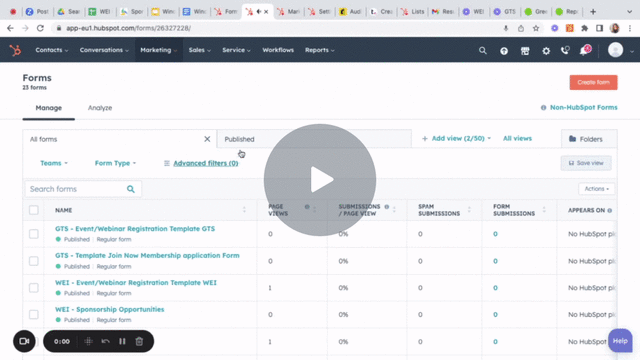The height and width of the screenshot is (360, 640).
Task: Click the camera icon in recorder bar
Action: [24, 341]
